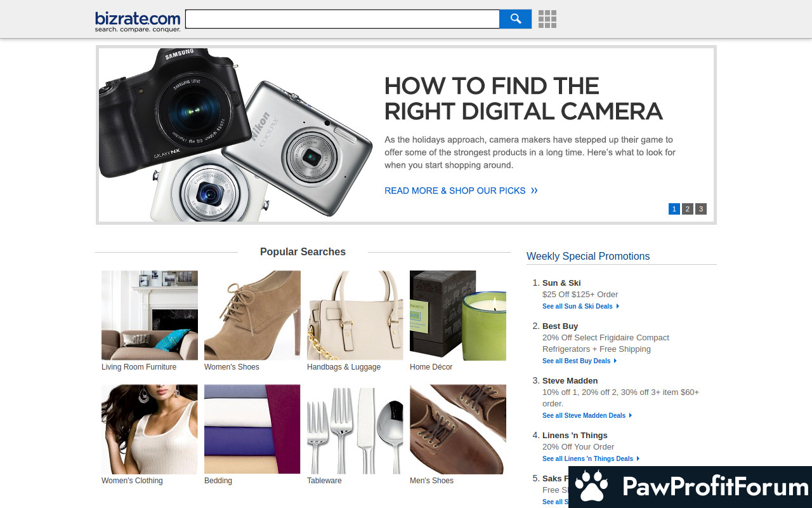Viewport: 812px width, 508px height.
Task: Click the Living Room Furniture text link
Action: coord(139,367)
